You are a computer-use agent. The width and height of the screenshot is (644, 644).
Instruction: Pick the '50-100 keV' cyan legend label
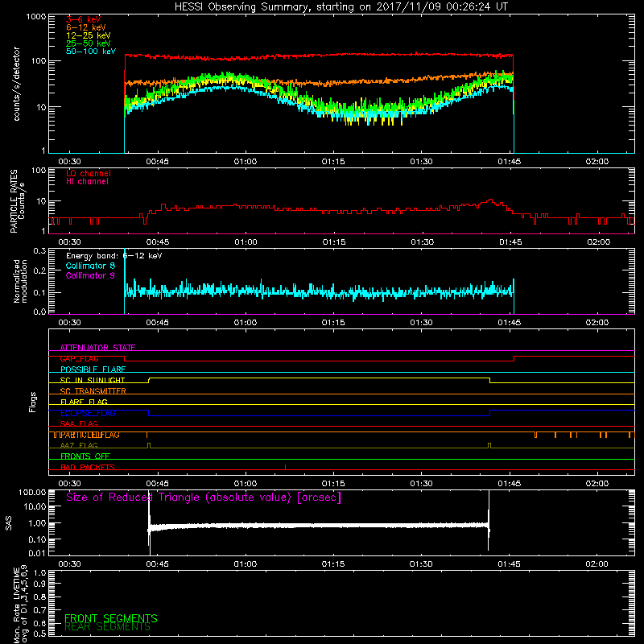click(x=91, y=52)
